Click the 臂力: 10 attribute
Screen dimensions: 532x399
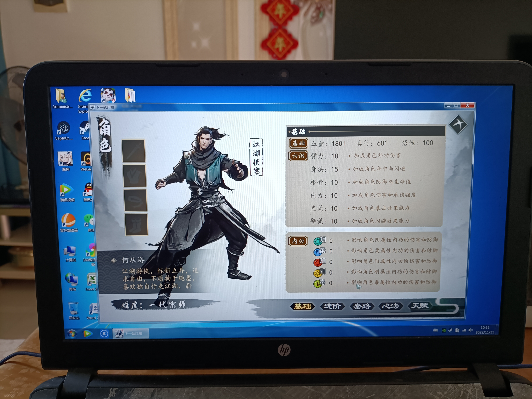324,156
